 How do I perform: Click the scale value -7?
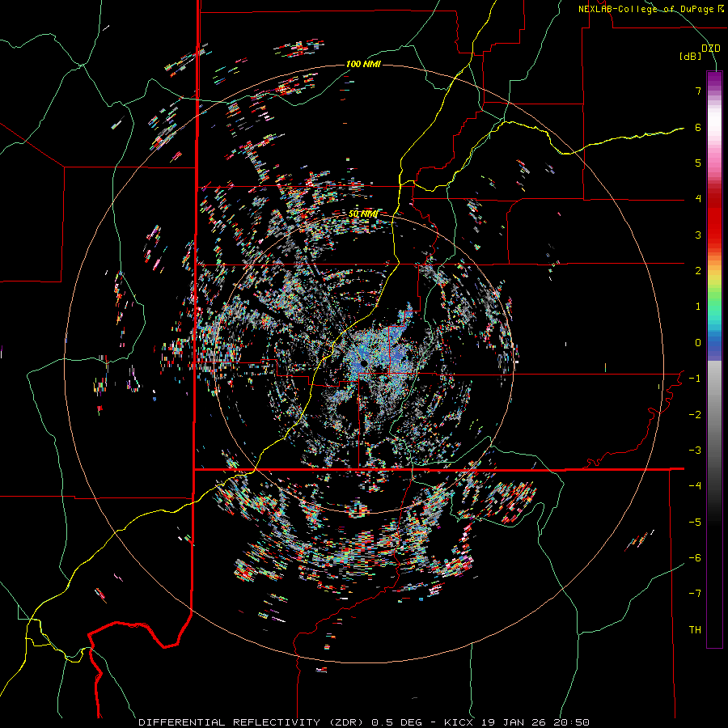click(x=695, y=594)
